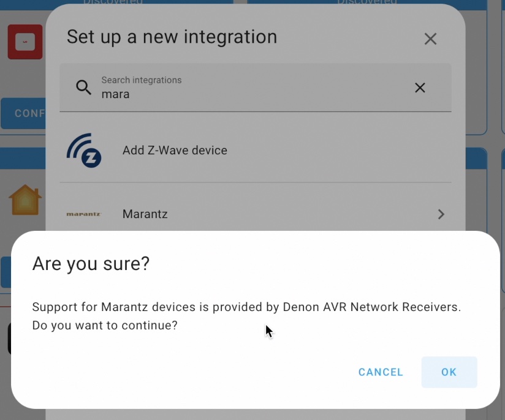
Task: Click the red integration icon in background
Action: [25, 42]
